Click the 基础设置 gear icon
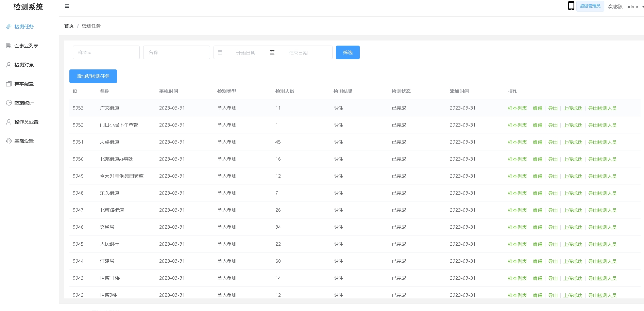 (x=9, y=141)
